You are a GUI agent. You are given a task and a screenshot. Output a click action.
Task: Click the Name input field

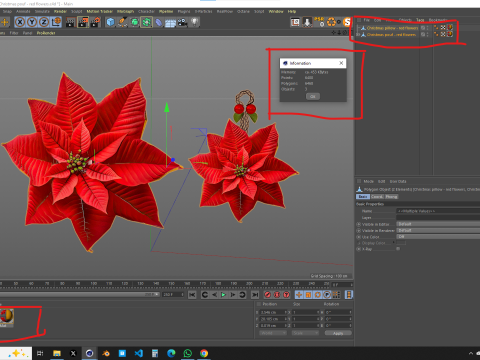438,211
